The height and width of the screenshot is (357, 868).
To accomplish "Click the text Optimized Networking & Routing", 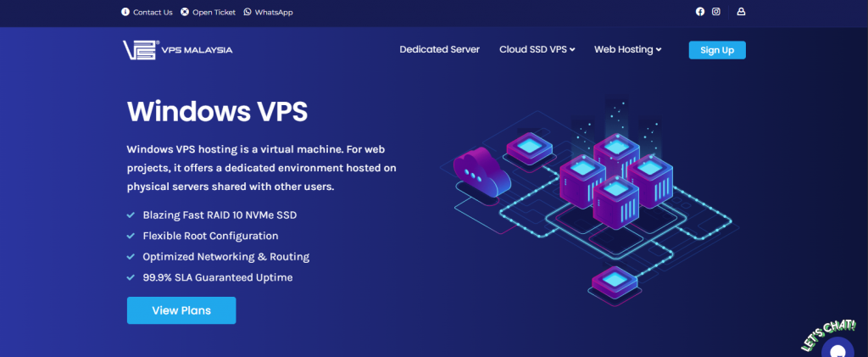I will (225, 257).
